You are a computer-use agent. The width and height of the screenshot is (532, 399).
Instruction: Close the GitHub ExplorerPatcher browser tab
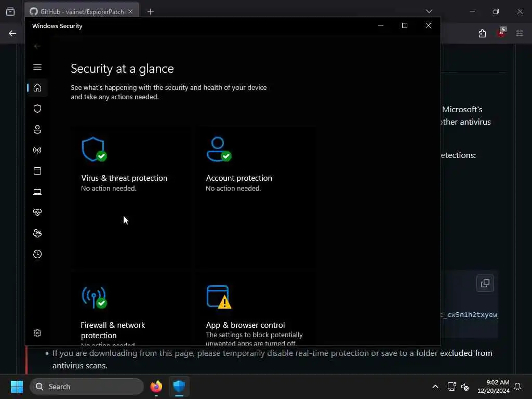(130, 12)
